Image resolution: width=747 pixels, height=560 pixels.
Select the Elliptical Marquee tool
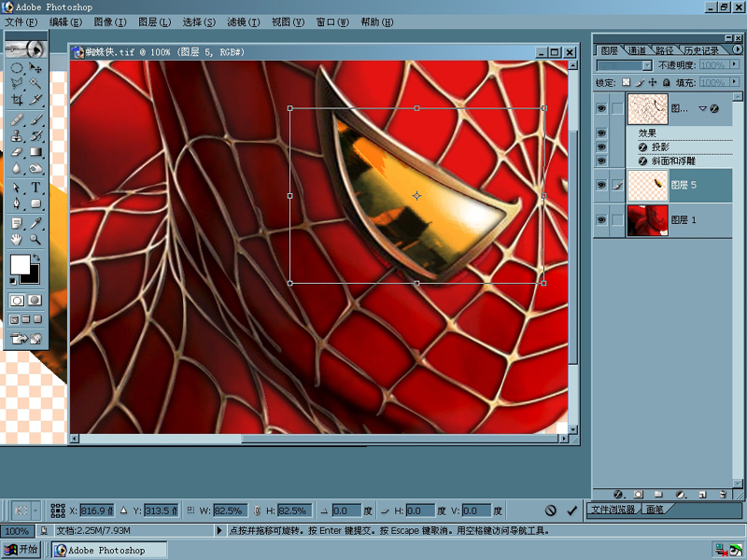click(17, 67)
